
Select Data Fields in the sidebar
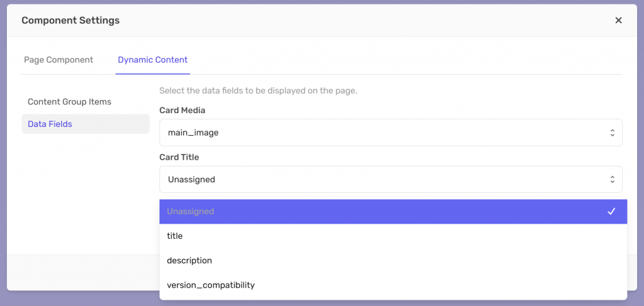[x=50, y=124]
